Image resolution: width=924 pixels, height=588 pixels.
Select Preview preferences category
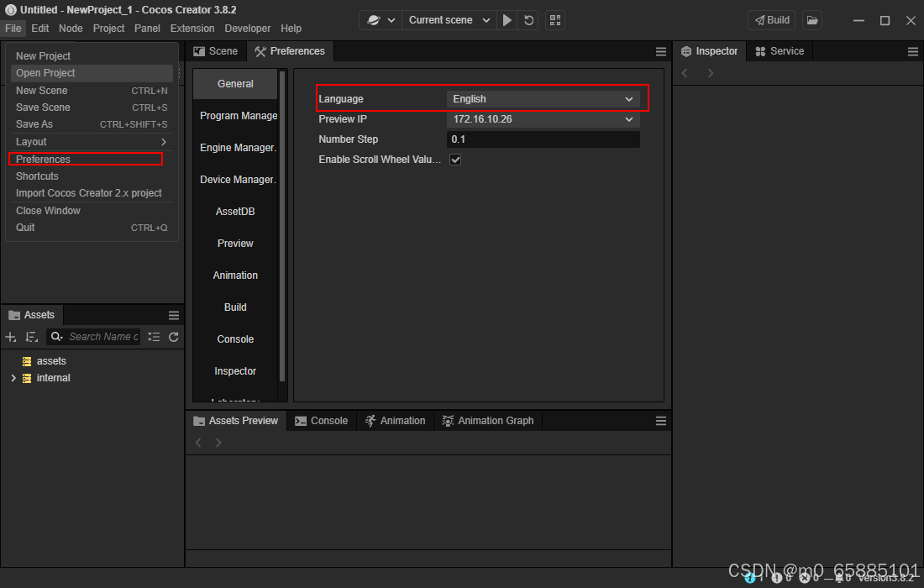point(235,243)
